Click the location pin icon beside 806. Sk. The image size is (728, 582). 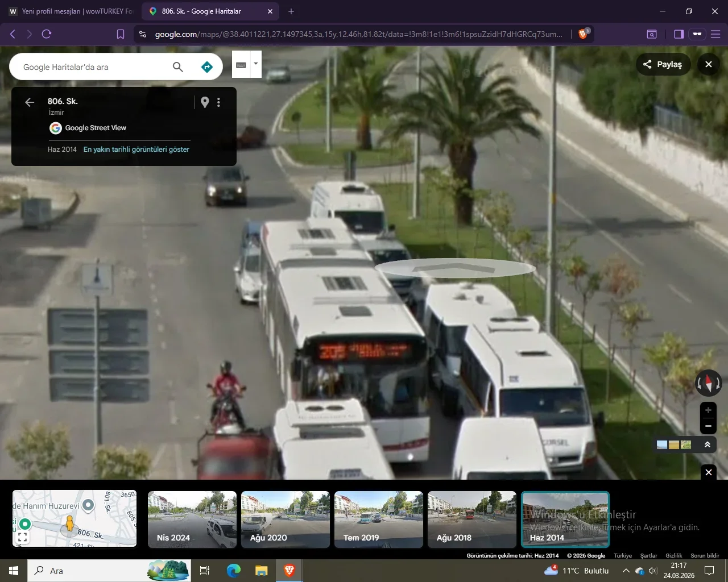click(x=205, y=102)
